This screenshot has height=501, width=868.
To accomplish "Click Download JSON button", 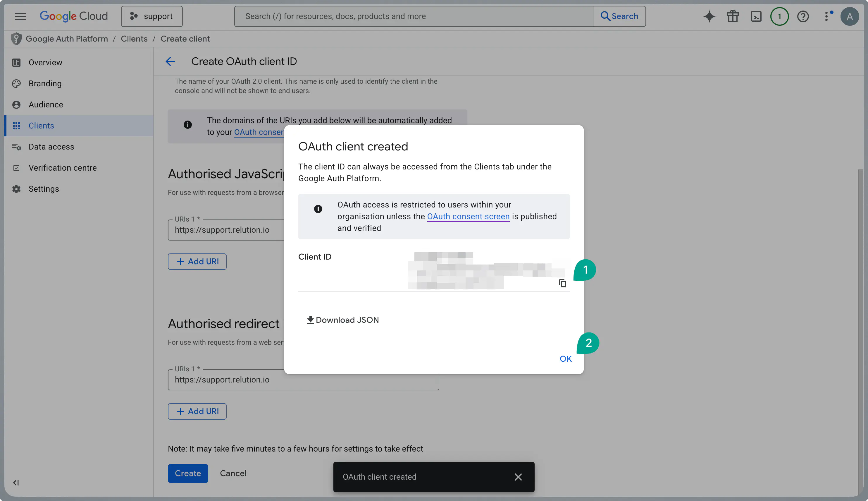I will coord(343,320).
